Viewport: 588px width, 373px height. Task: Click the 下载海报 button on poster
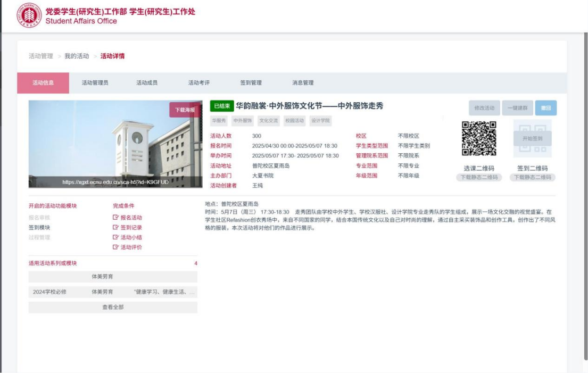coord(185,110)
